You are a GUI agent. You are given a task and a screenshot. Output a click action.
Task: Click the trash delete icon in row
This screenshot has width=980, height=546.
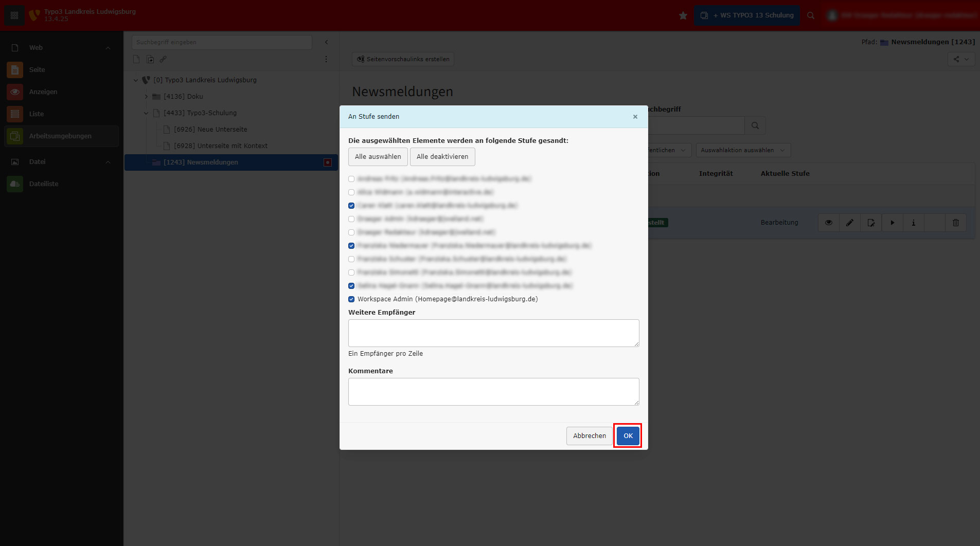pos(956,223)
